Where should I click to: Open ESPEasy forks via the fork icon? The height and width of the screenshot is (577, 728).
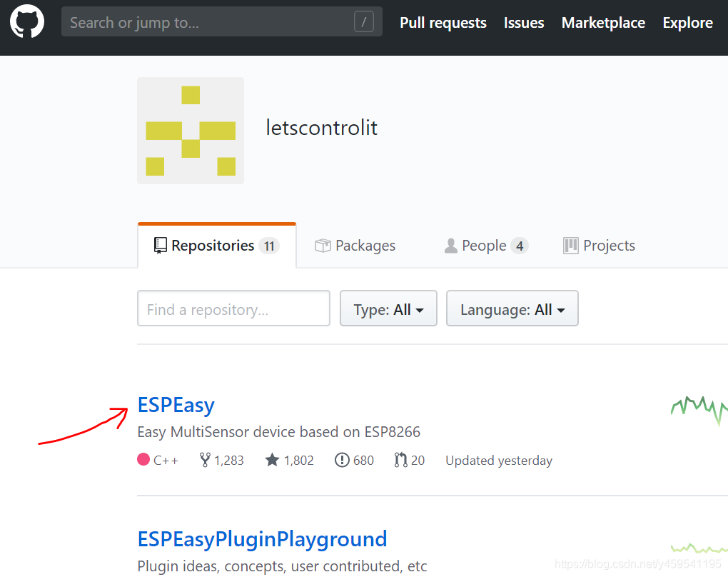tap(205, 460)
